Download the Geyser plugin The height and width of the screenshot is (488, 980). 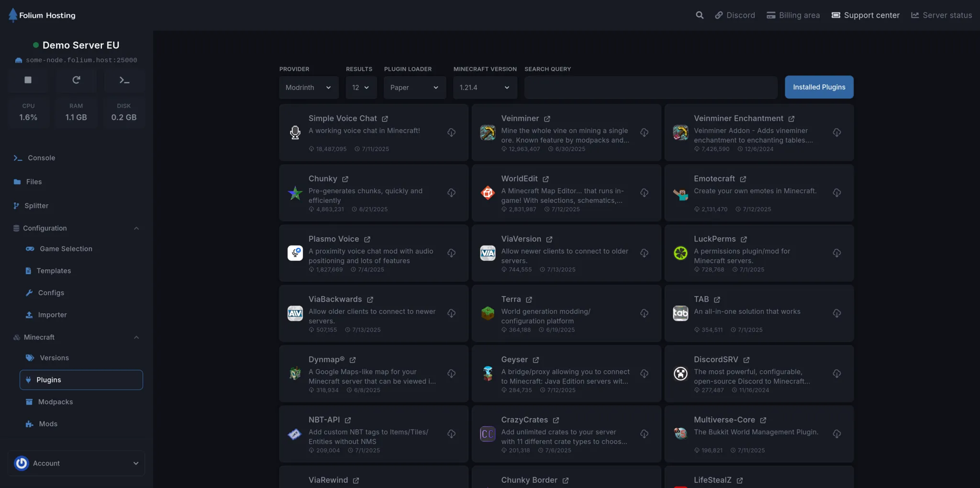coord(644,374)
